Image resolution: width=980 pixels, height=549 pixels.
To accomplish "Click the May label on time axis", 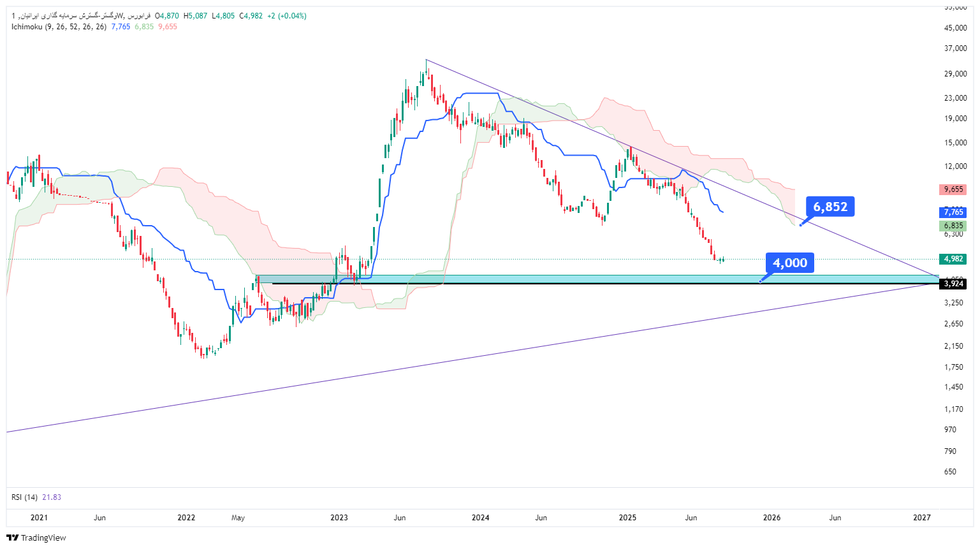I will 238,518.
